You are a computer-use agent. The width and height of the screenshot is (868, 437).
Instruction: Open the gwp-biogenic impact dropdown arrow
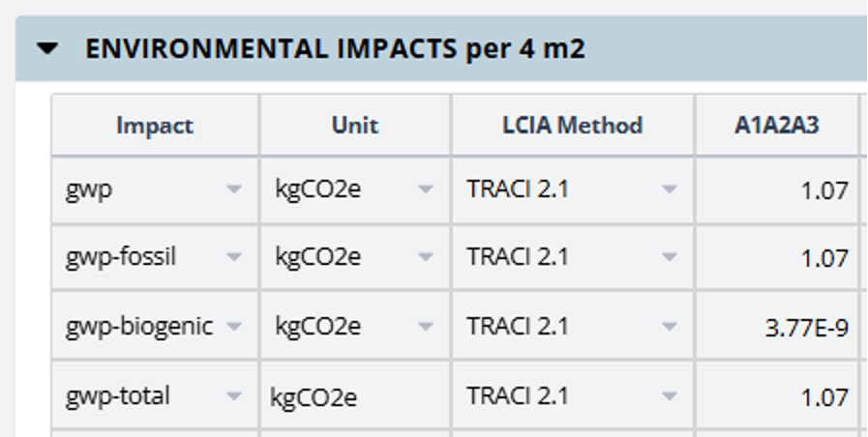coord(233,327)
